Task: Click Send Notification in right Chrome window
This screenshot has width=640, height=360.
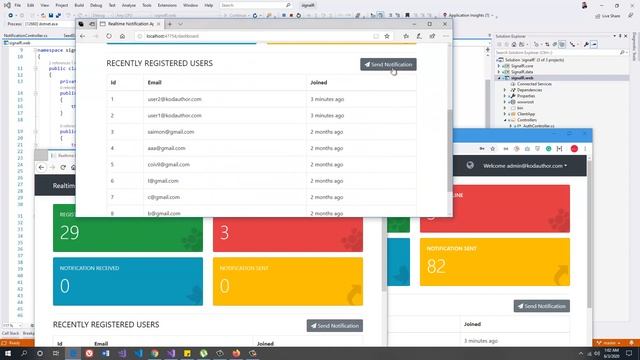Action: tap(542, 306)
